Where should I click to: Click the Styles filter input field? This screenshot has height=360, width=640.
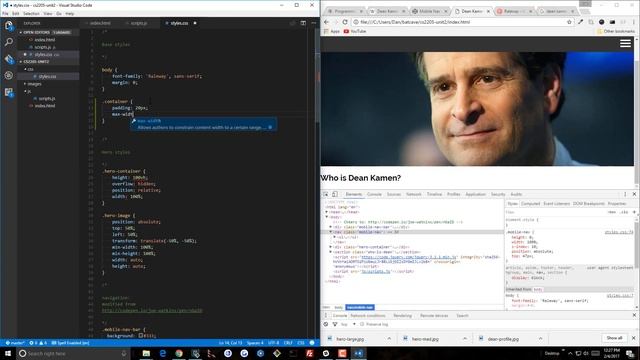(555, 212)
